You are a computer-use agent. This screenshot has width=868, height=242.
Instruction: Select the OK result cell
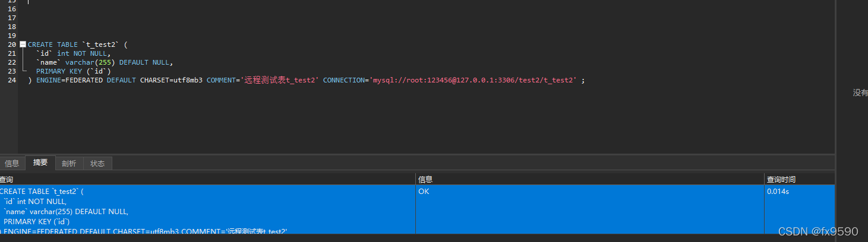pos(424,192)
